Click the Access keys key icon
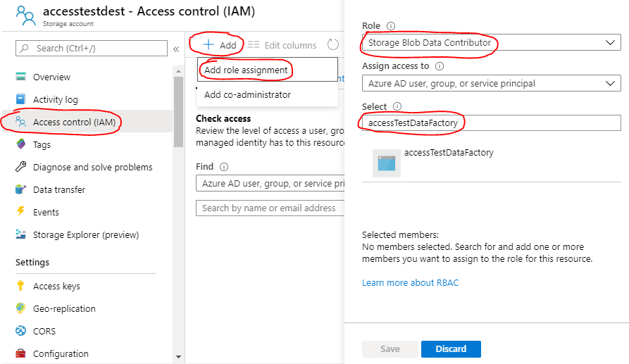629x364 pixels. [20, 286]
